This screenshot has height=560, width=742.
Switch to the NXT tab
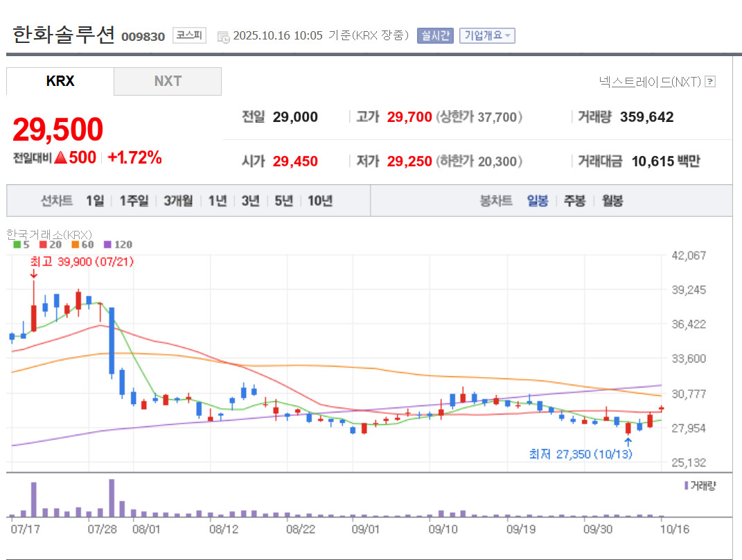pyautogui.click(x=168, y=81)
